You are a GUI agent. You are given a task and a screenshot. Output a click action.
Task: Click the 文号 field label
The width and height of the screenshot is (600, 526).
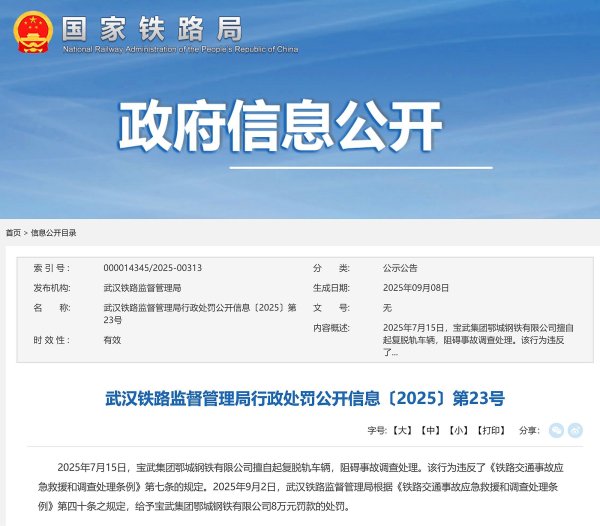coord(331,308)
